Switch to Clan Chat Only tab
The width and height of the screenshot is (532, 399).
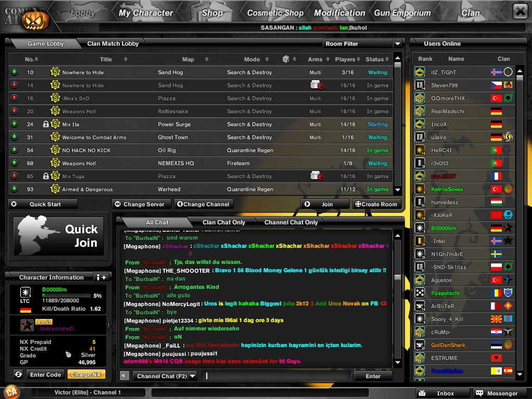(x=223, y=222)
